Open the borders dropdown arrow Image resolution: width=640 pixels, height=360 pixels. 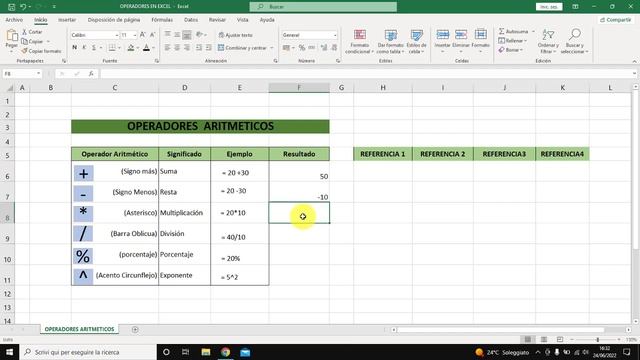pos(119,48)
